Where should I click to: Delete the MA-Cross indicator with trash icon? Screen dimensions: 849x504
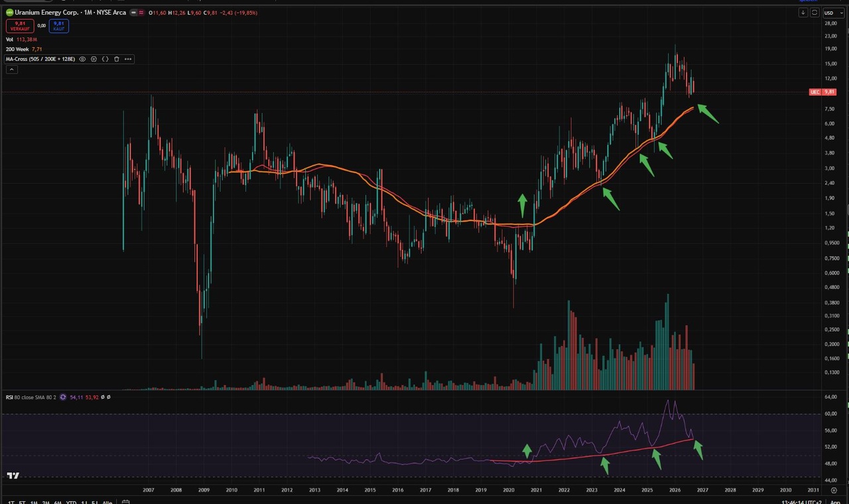click(117, 59)
